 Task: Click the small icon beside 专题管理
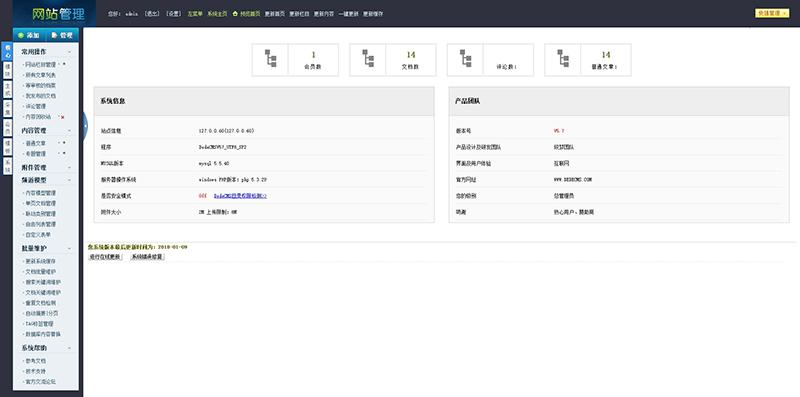64,153
